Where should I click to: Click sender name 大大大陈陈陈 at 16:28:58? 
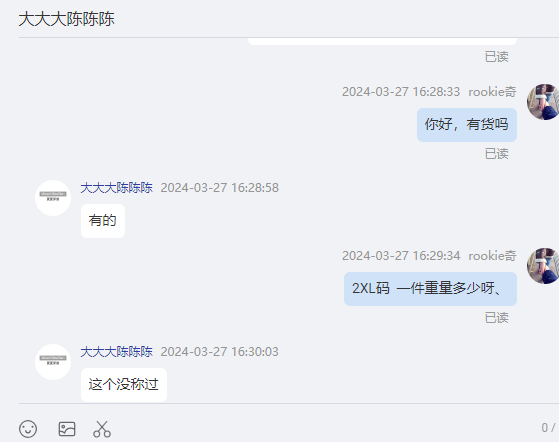coord(116,188)
